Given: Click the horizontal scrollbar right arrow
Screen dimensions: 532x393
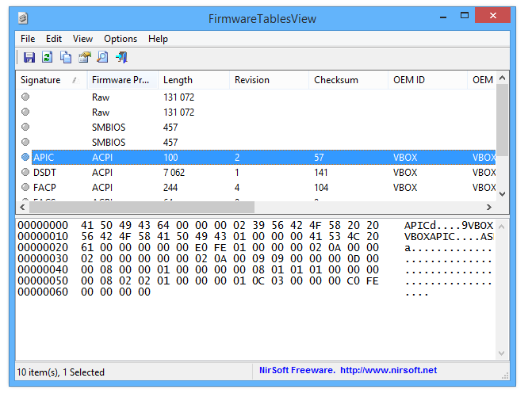Looking at the screenshot, I should [489, 207].
